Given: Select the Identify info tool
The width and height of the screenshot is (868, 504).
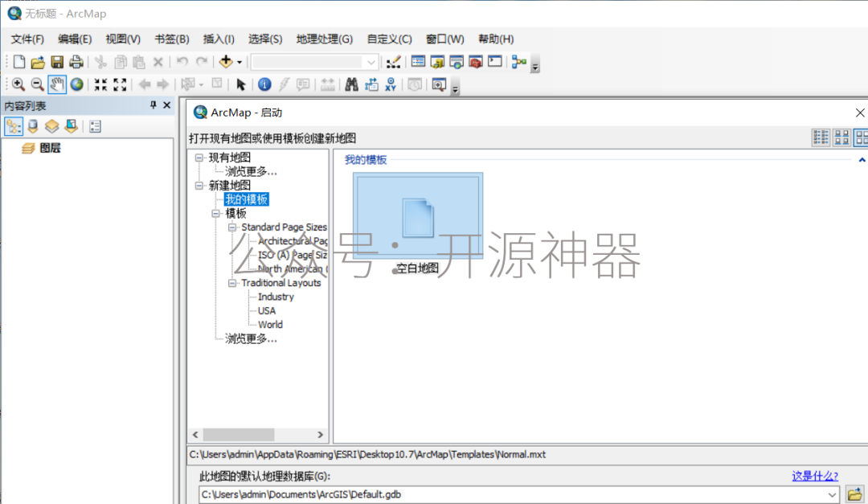Looking at the screenshot, I should (x=264, y=84).
